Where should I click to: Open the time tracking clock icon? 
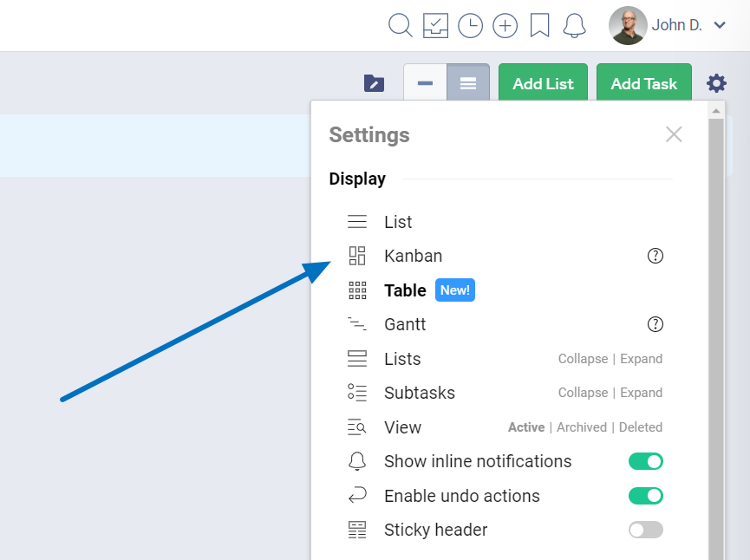click(470, 26)
